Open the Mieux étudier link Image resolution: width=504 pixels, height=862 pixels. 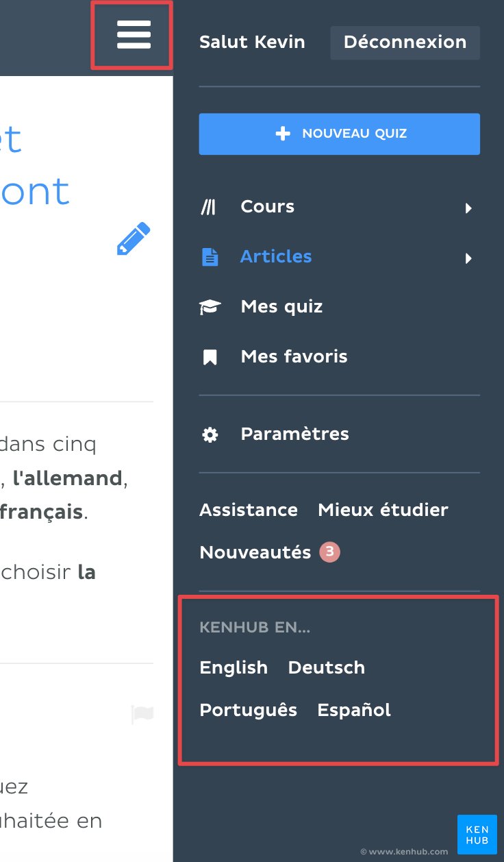click(382, 510)
